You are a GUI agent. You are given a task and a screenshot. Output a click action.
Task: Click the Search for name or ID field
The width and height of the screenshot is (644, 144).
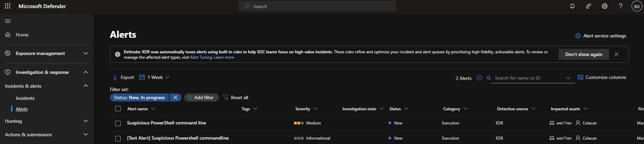pos(528,78)
